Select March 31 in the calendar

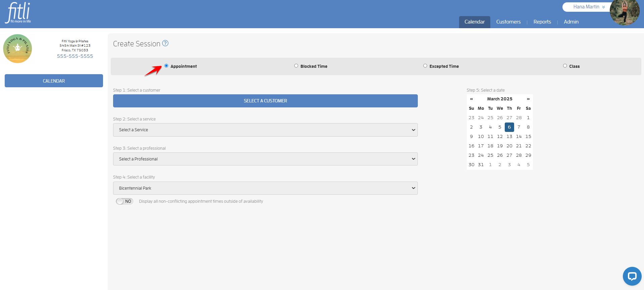[481, 165]
